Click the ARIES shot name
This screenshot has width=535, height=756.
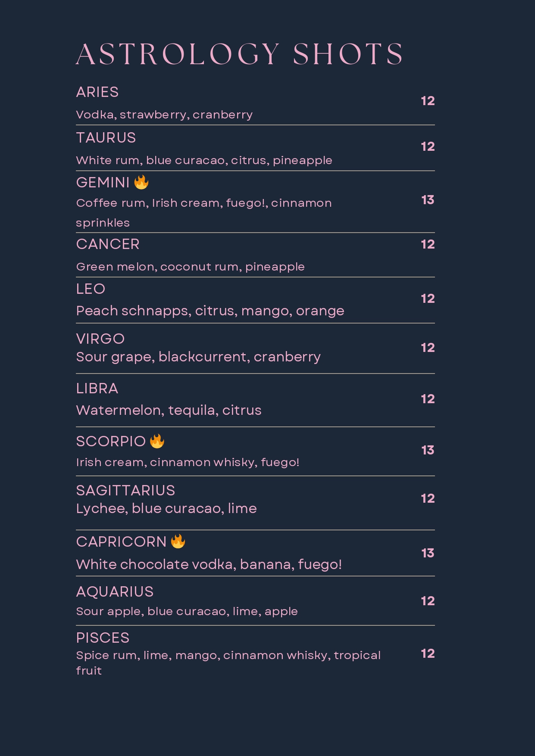tap(97, 92)
